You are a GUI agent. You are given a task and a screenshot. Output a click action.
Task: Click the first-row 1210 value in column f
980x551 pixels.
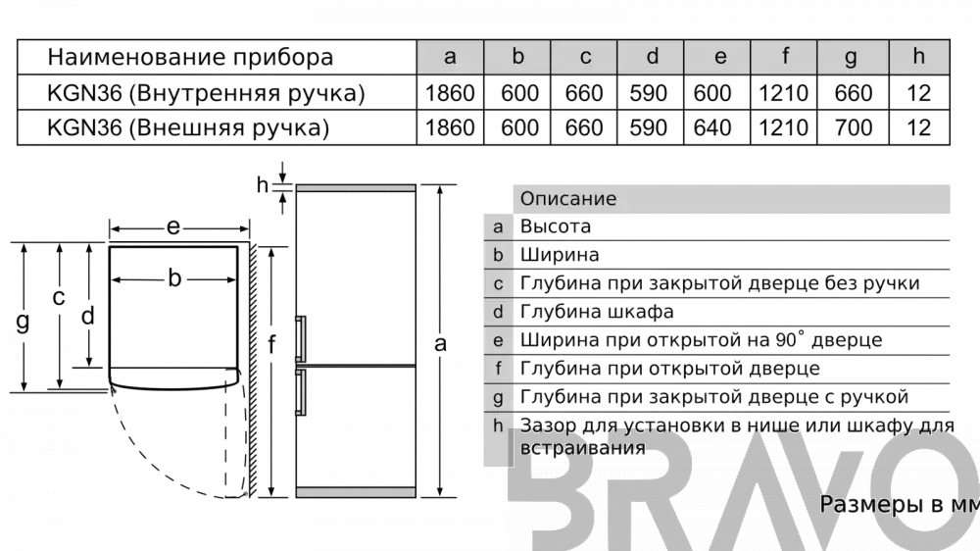783,93
